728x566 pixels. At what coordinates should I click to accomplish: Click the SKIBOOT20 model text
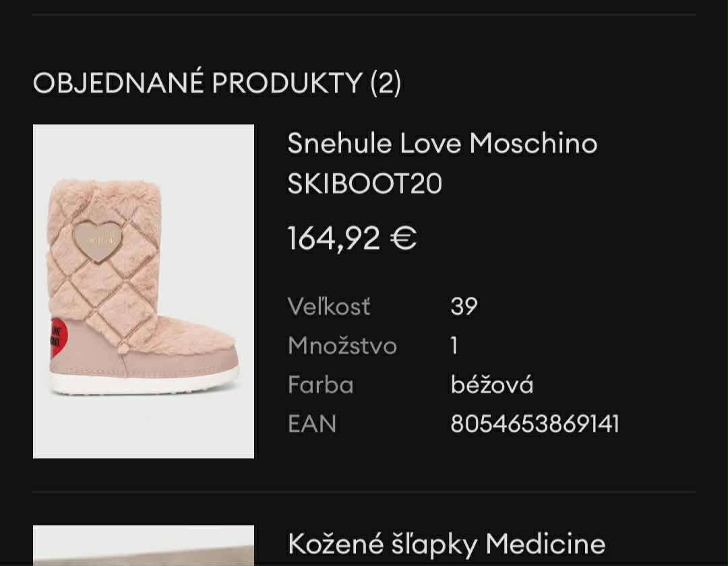click(365, 183)
